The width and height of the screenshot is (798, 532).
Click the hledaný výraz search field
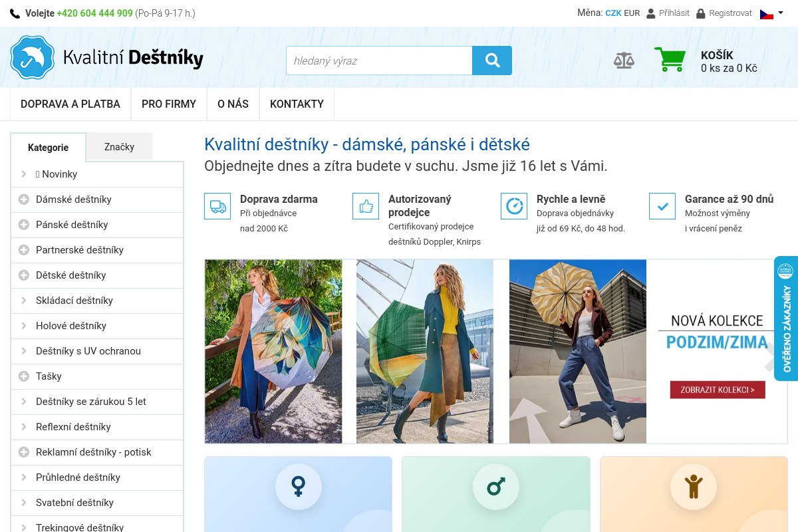[x=379, y=61]
